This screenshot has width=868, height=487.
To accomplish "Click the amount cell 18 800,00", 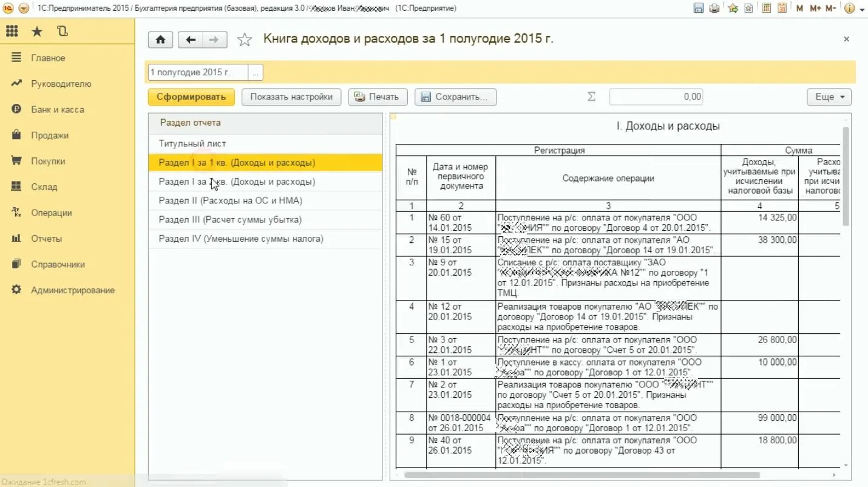I will point(760,451).
